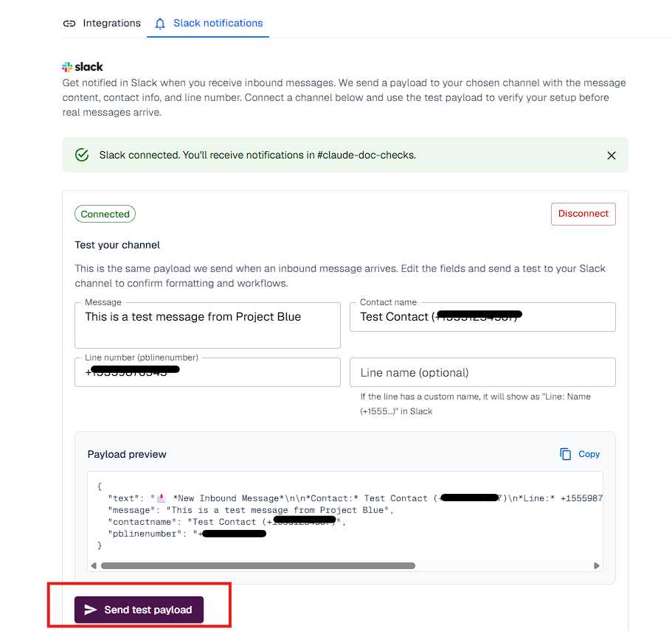This screenshot has height=631, width=672.
Task: Open the Integrations tab
Action: [102, 23]
